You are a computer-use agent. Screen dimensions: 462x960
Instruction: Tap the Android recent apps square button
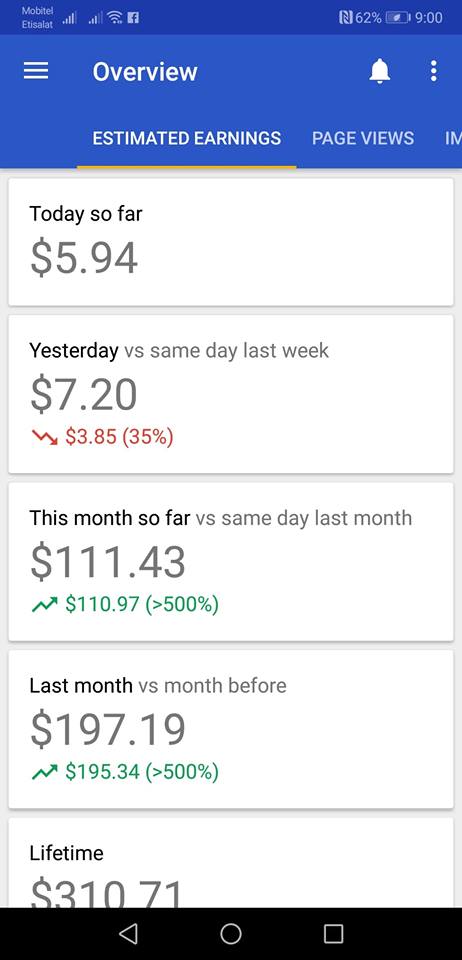333,934
